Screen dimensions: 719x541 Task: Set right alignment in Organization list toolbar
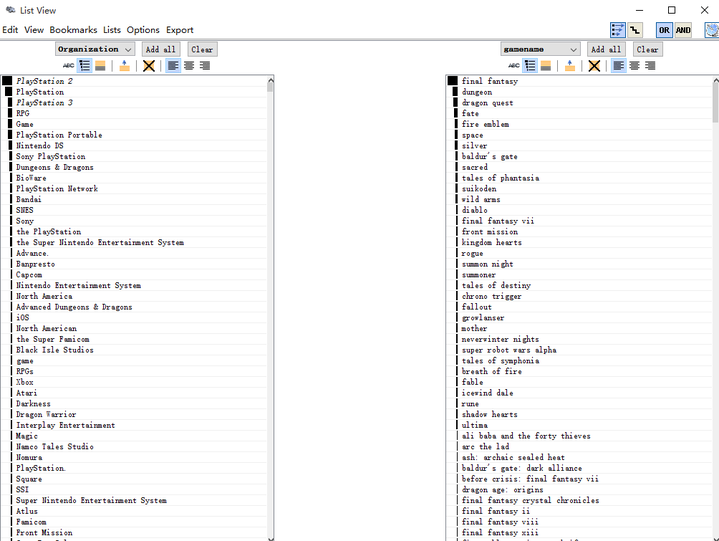point(205,66)
